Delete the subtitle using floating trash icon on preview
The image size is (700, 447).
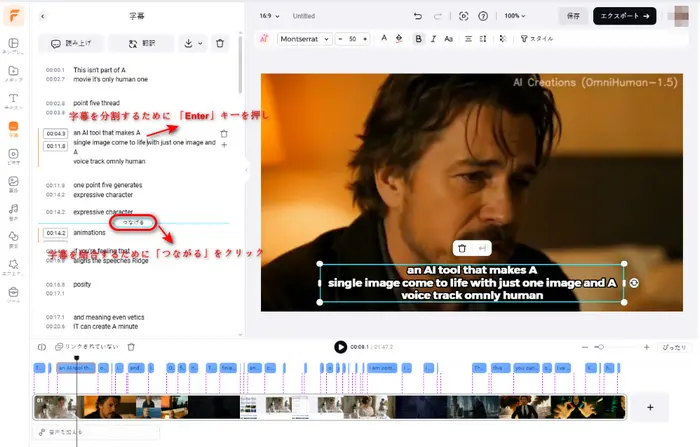point(462,248)
